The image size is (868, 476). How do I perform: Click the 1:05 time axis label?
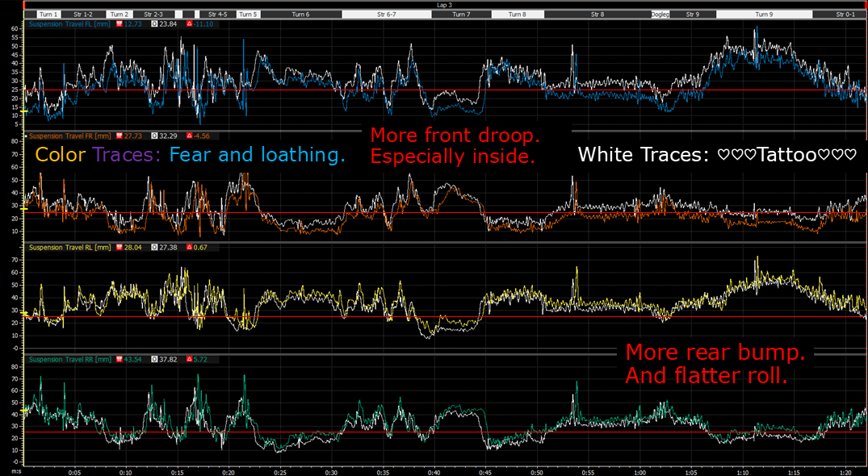tap(691, 472)
